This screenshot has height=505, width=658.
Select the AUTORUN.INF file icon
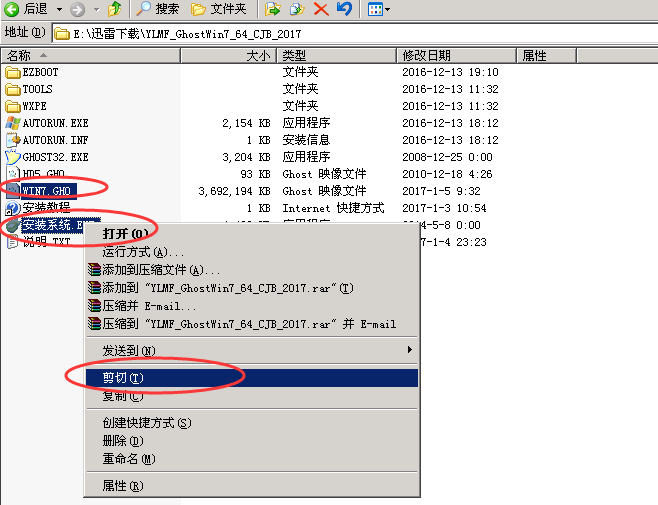coord(13,140)
